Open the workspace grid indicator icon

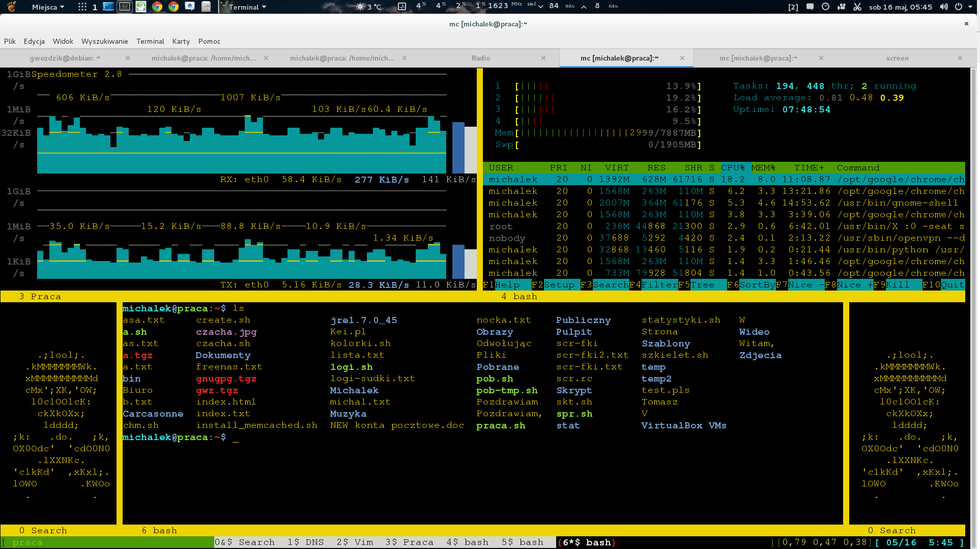82,7
